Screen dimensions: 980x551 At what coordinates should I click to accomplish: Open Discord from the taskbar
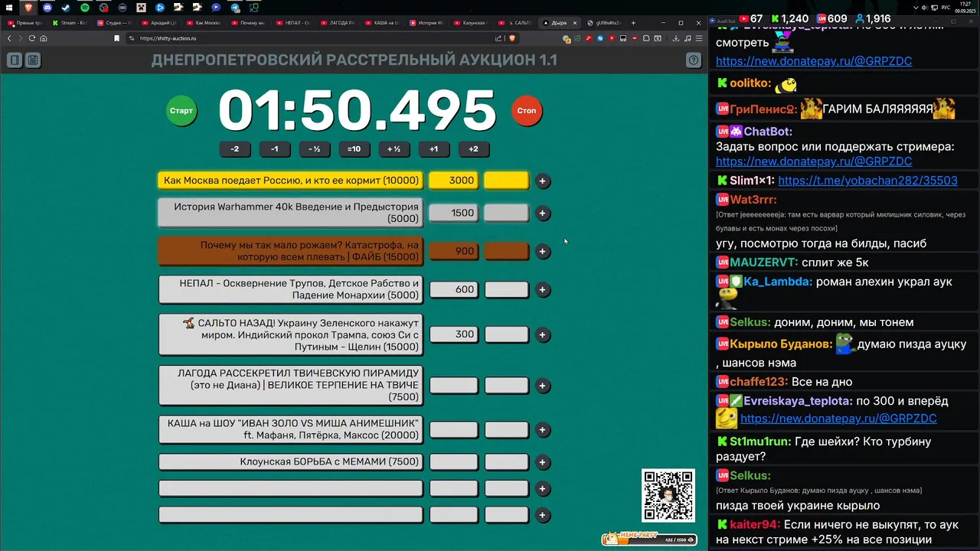point(47,8)
